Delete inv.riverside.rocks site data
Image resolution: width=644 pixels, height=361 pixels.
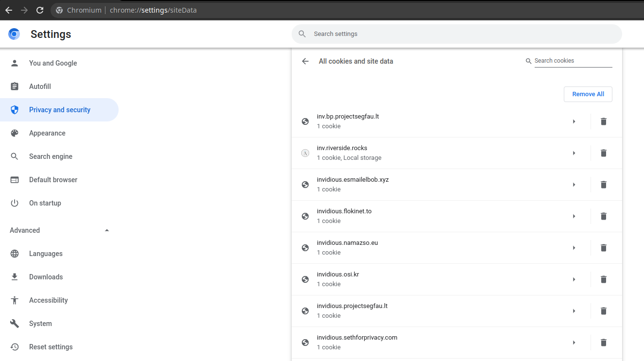point(604,153)
